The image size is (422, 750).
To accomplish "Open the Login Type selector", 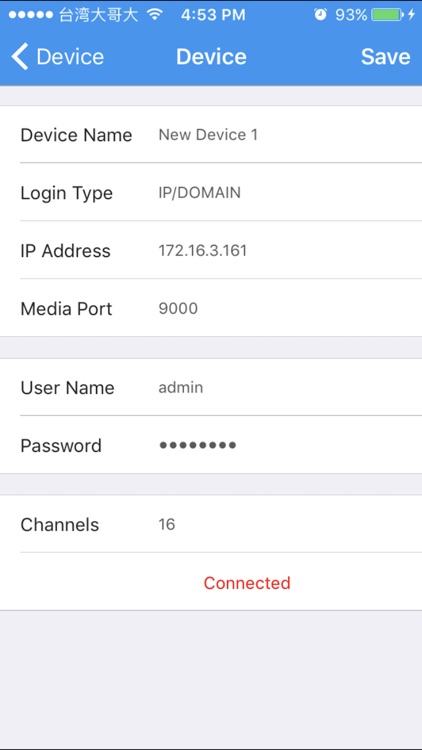I will [x=211, y=192].
